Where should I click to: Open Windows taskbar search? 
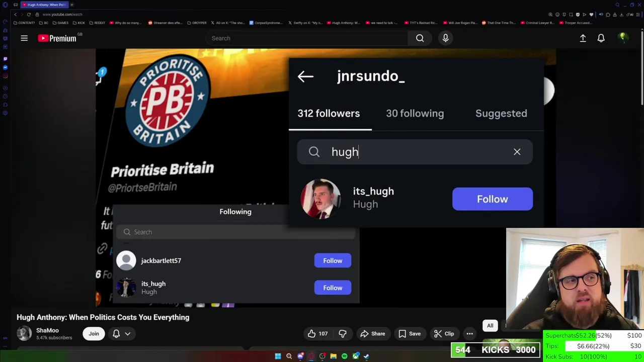[289, 356]
